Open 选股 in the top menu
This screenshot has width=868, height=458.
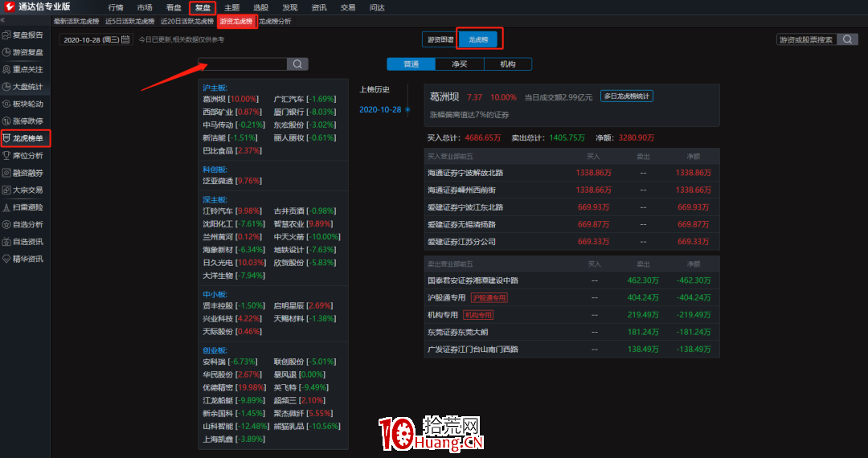[260, 8]
